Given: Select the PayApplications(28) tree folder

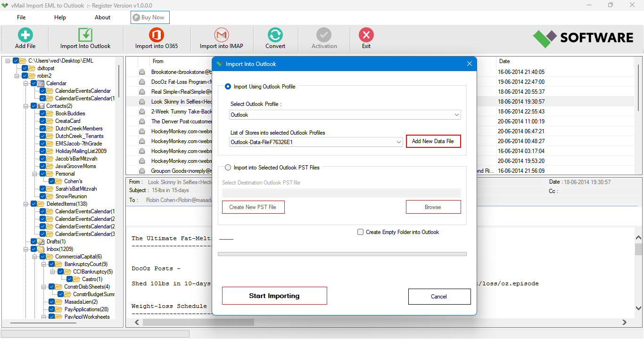Looking at the screenshot, I should tap(86, 309).
